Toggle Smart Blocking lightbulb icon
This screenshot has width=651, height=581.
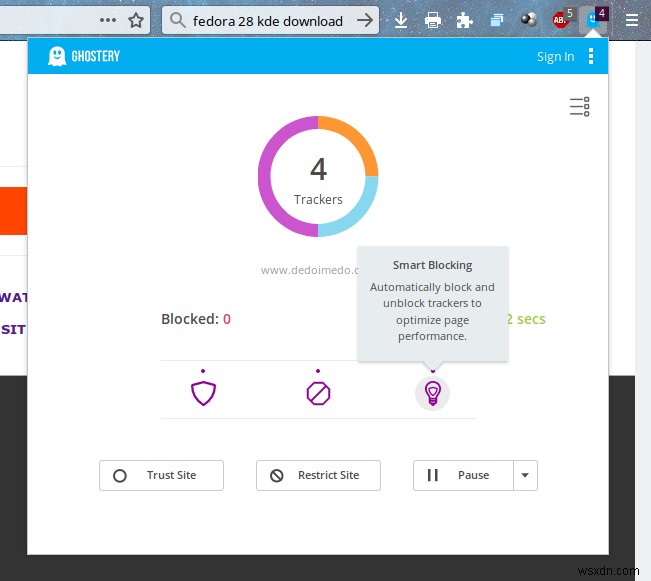click(432, 393)
